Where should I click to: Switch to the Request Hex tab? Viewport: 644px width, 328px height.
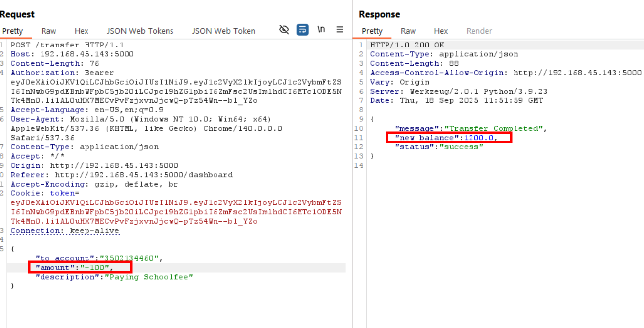[x=82, y=31]
